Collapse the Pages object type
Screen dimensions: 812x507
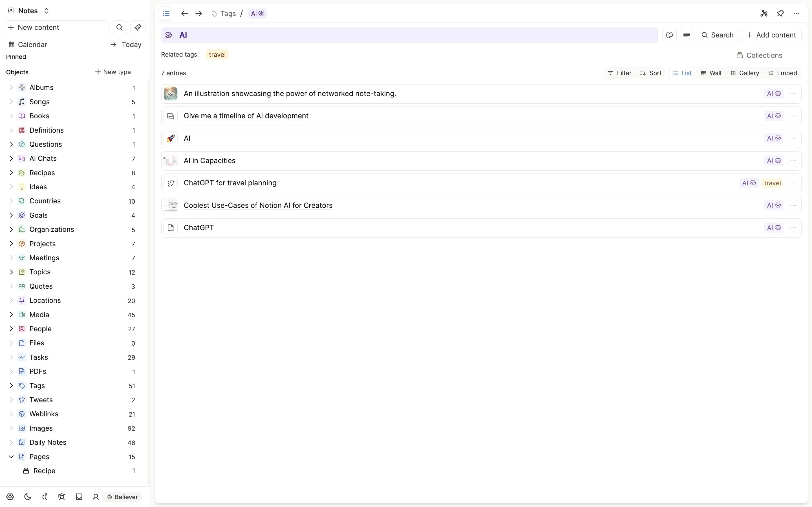click(11, 456)
